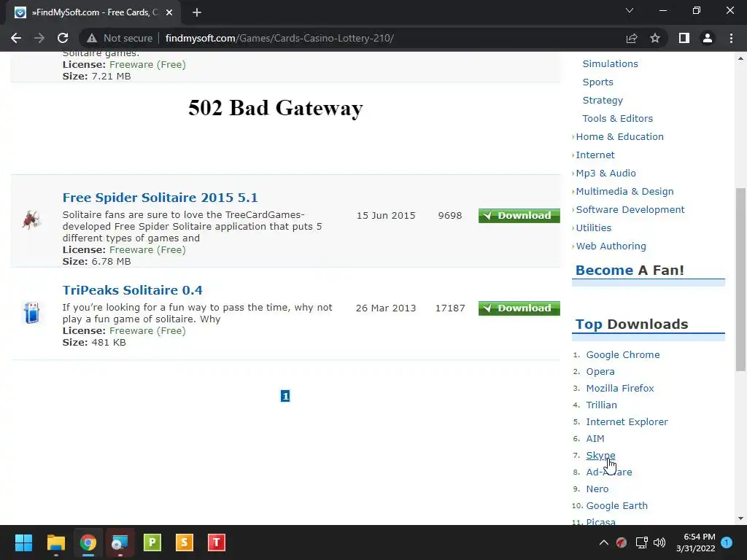Open Trillian in Top Downloads
Screen dimensions: 747x560
point(601,405)
